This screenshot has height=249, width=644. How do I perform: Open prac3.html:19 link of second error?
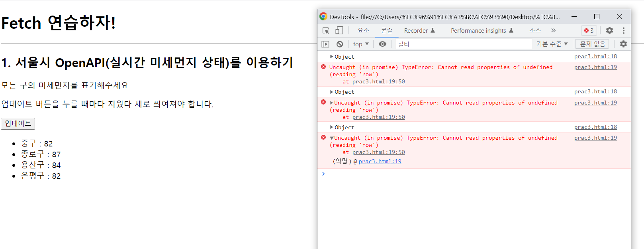(595, 103)
